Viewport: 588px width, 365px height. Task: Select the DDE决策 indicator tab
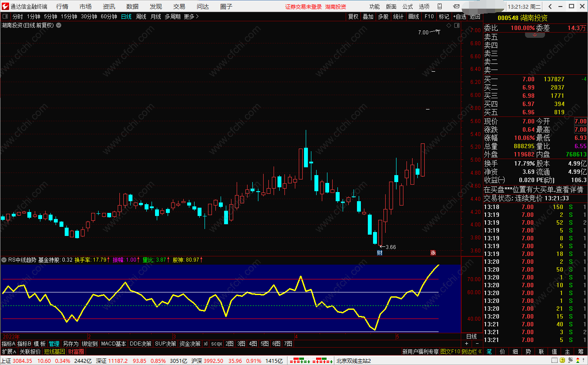(x=141, y=343)
